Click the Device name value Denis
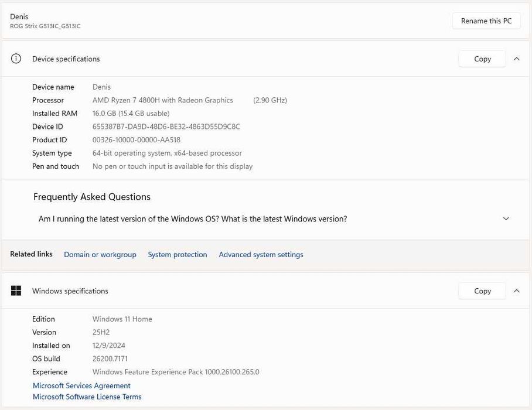Image resolution: width=532 pixels, height=410 pixels. [x=101, y=87]
